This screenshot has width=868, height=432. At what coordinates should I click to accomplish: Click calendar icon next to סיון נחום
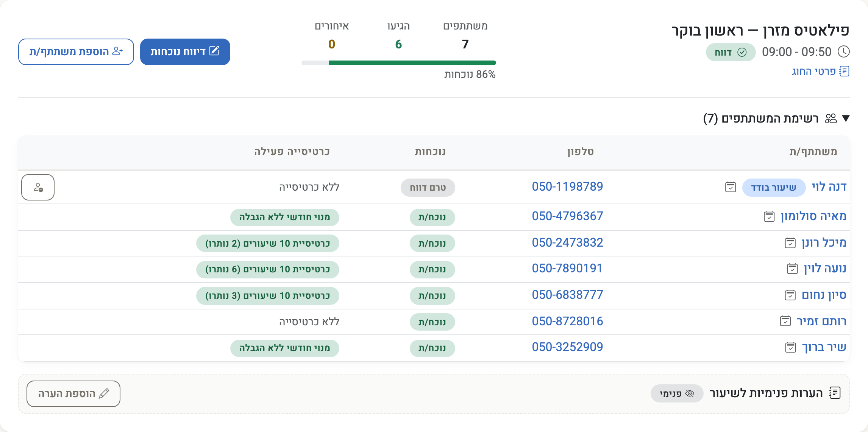tap(790, 295)
